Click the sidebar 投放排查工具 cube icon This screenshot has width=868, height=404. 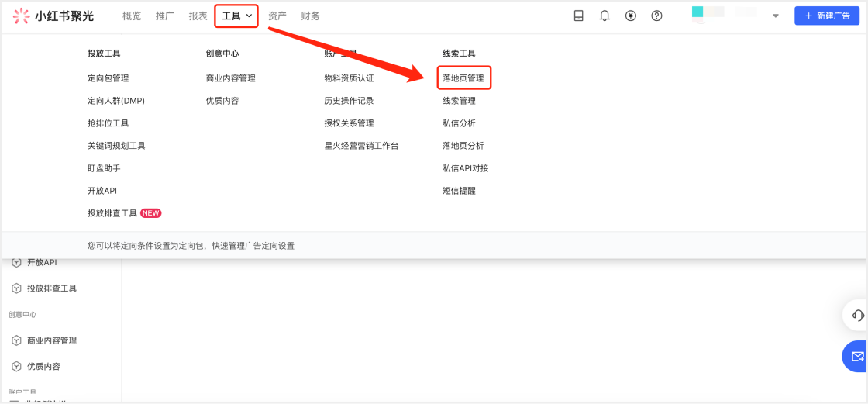(x=16, y=288)
